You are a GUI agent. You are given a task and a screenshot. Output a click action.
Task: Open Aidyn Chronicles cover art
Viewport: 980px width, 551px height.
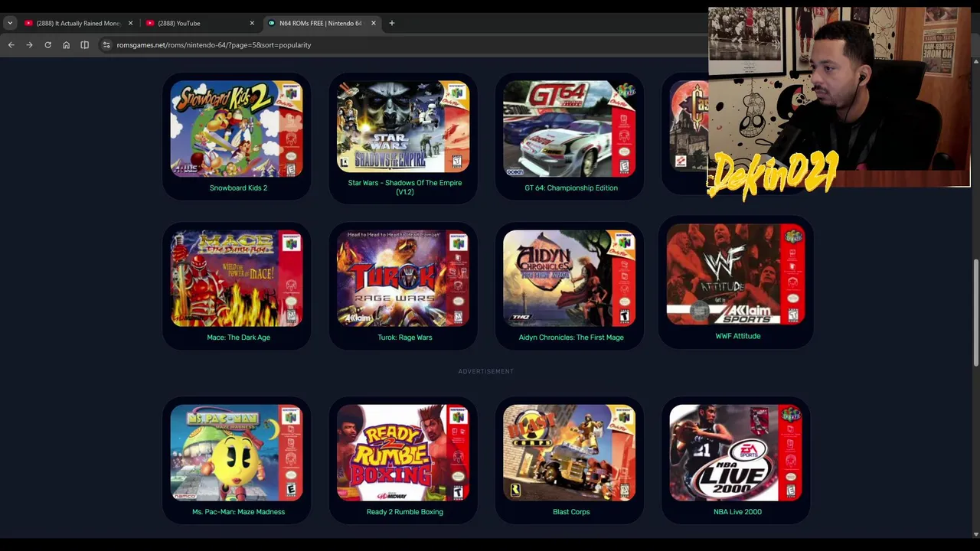tap(570, 279)
